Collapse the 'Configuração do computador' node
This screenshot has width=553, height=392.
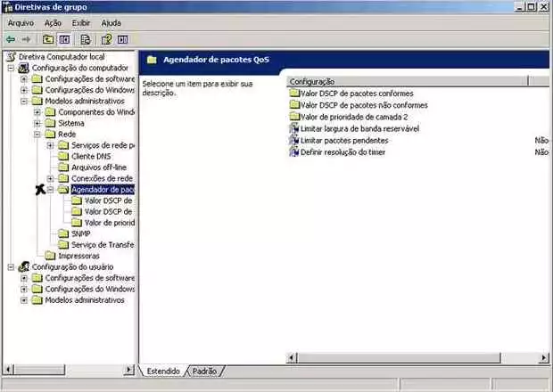(11, 68)
